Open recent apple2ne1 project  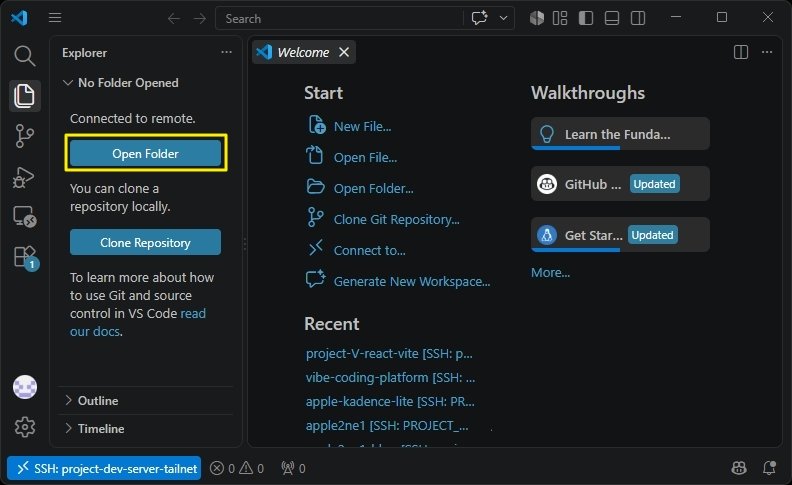click(x=387, y=425)
